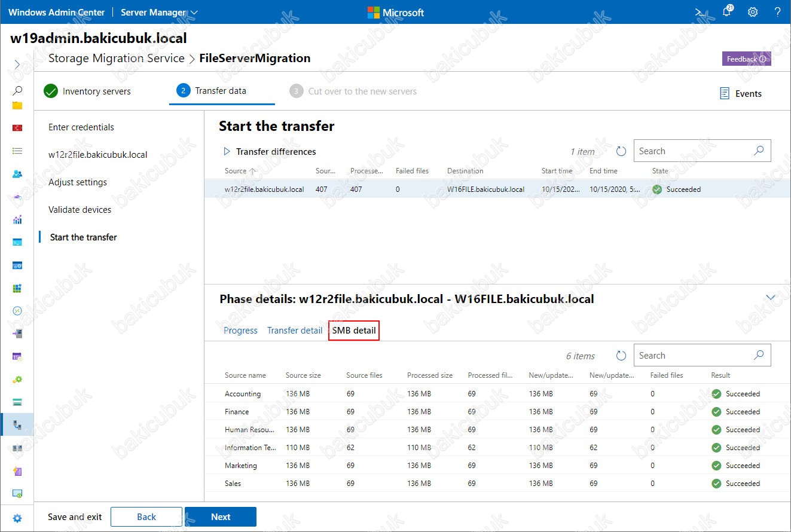The width and height of the screenshot is (791, 532).
Task: Open the Remote Desktop circular icon
Action: pos(17,311)
